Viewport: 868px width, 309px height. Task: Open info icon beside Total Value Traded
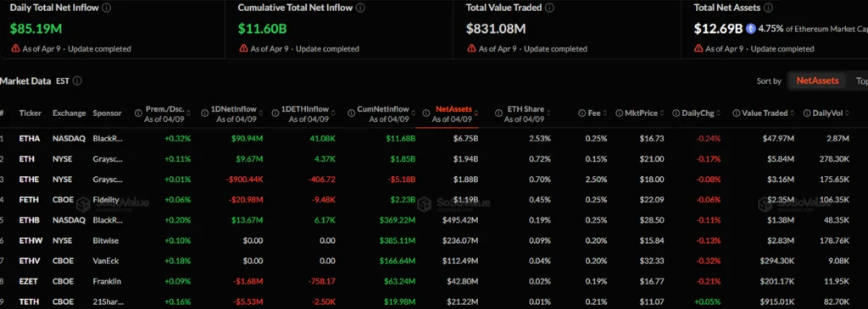(x=549, y=8)
